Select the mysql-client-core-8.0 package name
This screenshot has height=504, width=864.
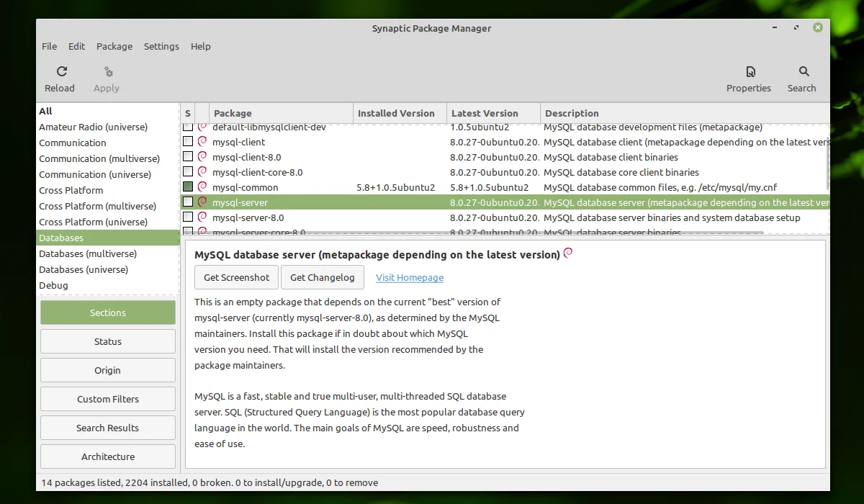click(x=257, y=172)
